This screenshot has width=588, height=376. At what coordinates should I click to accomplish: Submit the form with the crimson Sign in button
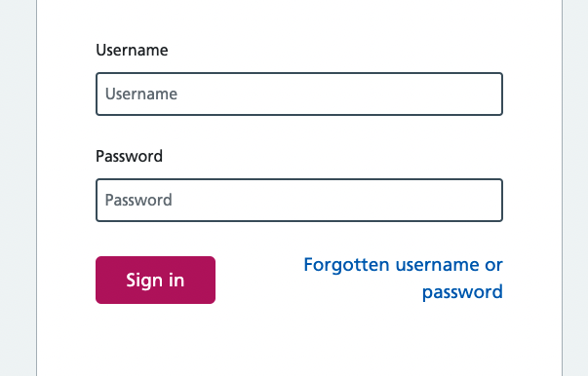[155, 280]
